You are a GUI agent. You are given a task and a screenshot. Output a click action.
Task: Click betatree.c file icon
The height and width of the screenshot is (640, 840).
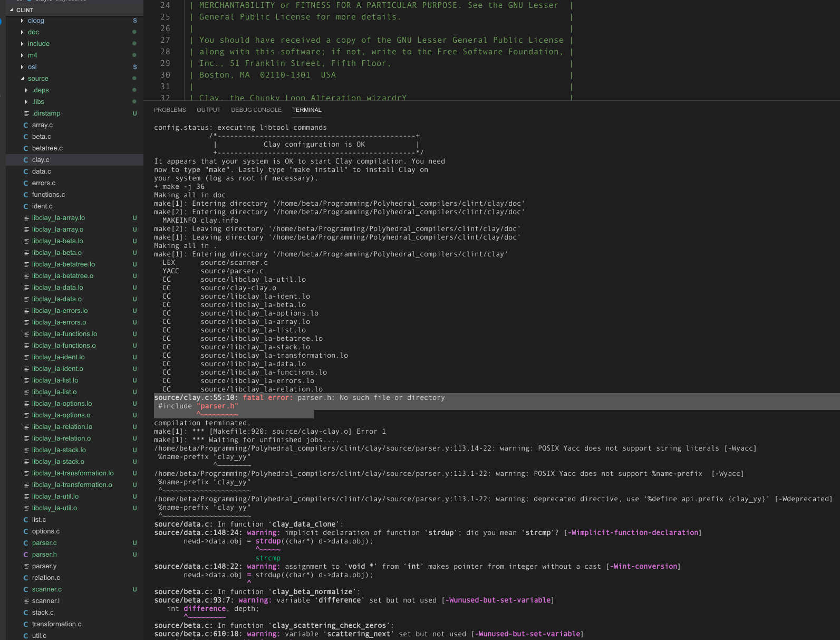26,148
